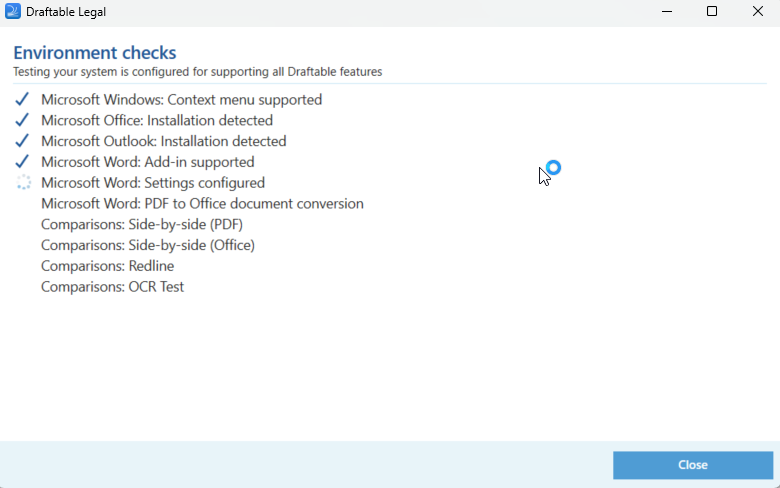Select 'Comparisons: Redline' row
The height and width of the screenshot is (488, 780).
point(107,266)
